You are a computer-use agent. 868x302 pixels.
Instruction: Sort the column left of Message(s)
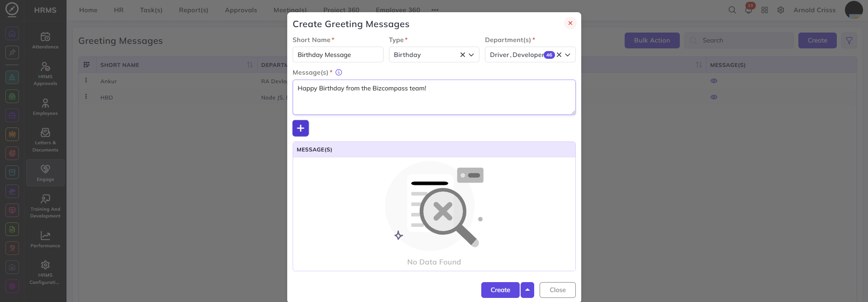699,65
